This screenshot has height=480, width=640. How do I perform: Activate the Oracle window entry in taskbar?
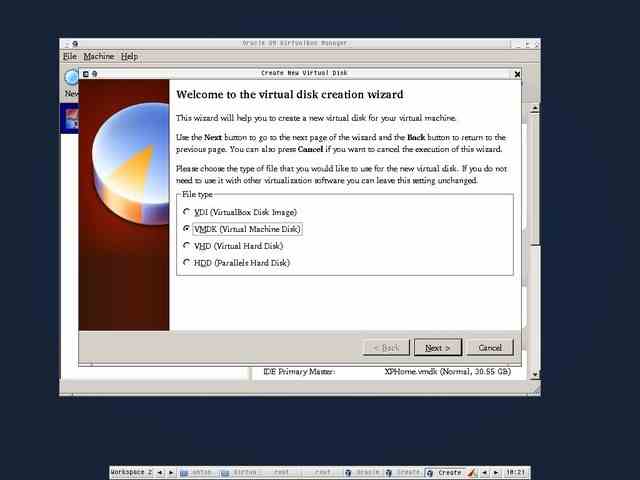click(363, 472)
